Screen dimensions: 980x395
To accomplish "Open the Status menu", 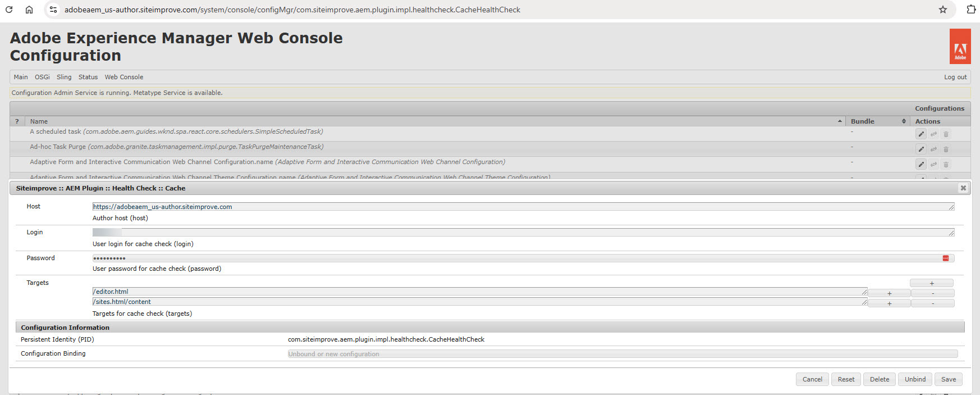I will click(88, 77).
